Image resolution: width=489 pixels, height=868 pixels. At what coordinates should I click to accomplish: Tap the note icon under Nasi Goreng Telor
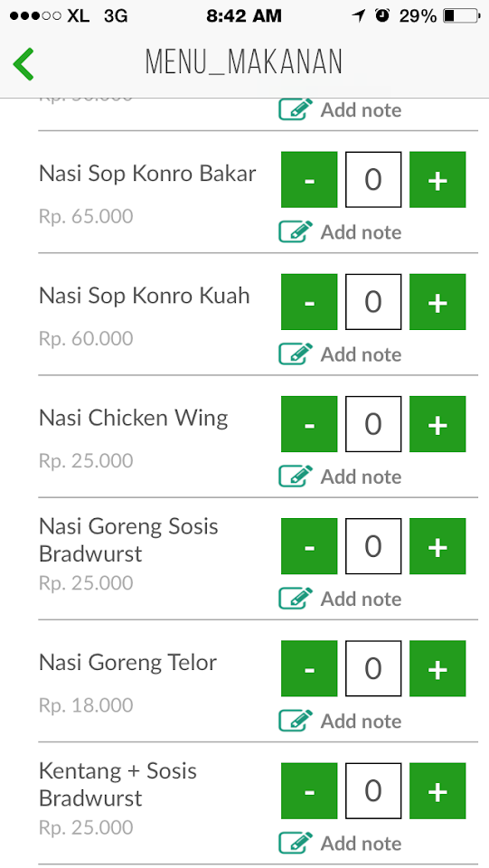point(296,722)
